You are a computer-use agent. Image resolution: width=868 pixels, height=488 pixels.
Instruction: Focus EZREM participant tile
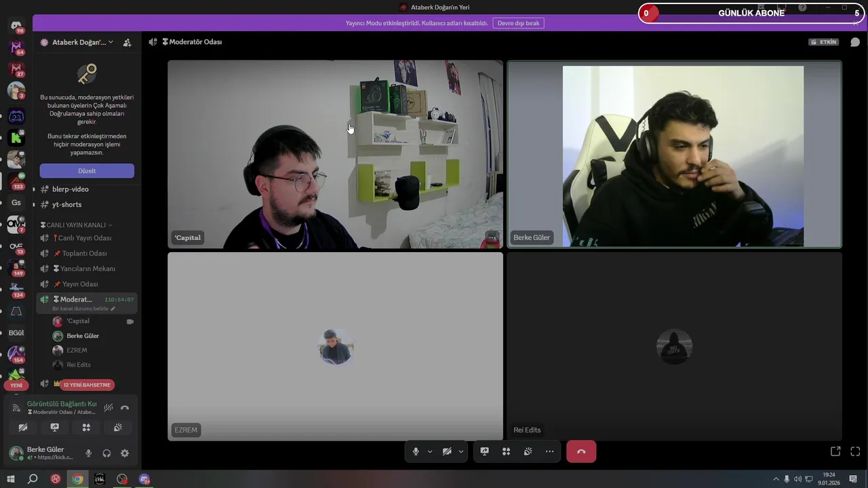click(x=336, y=346)
